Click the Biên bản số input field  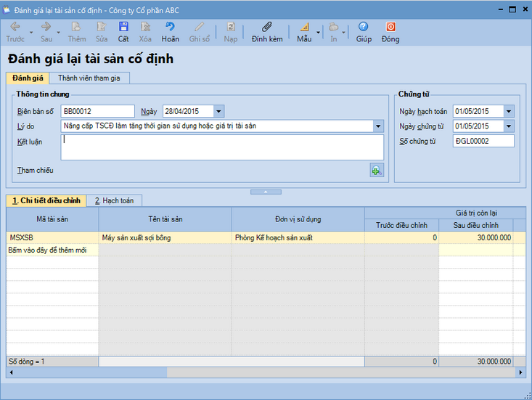pyautogui.click(x=98, y=111)
